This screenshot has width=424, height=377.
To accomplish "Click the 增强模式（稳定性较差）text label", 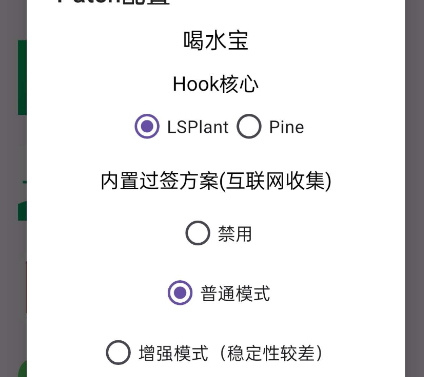I will [x=231, y=353].
